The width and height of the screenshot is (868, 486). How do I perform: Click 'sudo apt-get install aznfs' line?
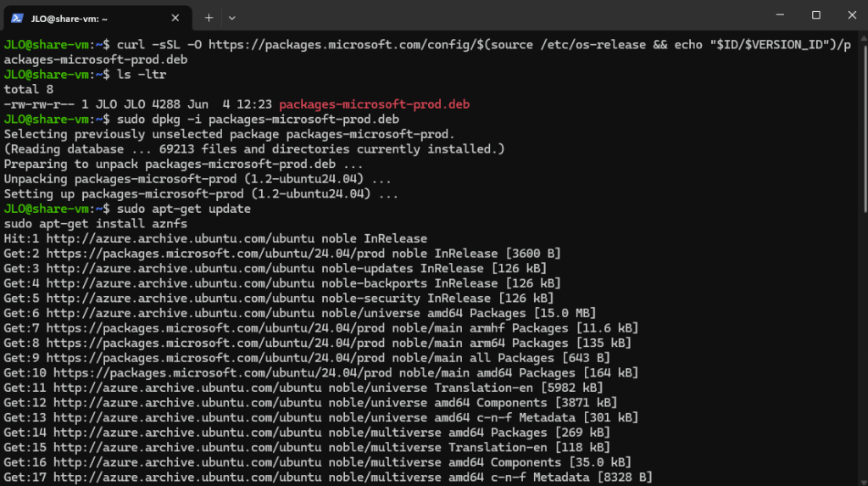coord(95,224)
